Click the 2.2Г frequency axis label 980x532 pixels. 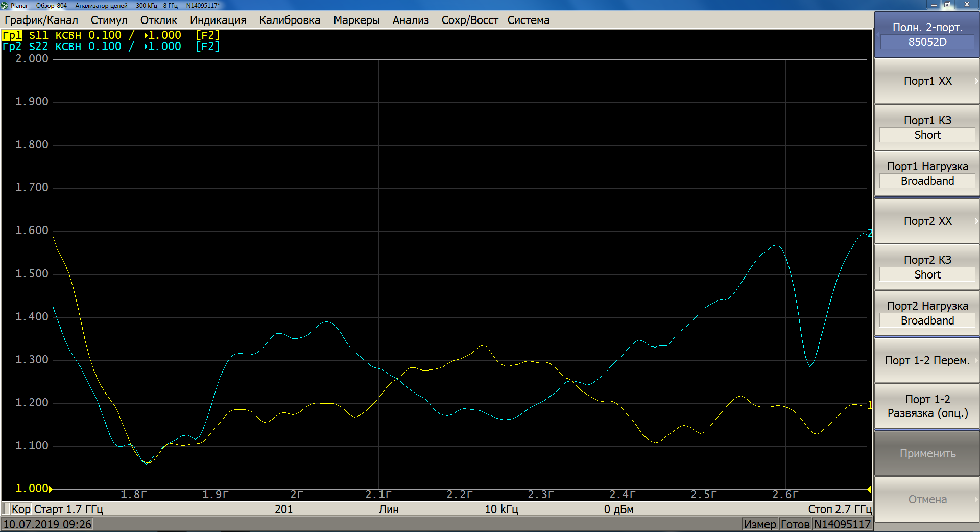click(x=459, y=494)
